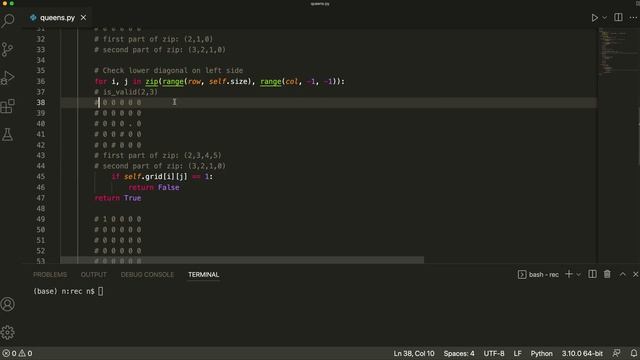
Task: Change end of line sequence LF
Action: 518,353
